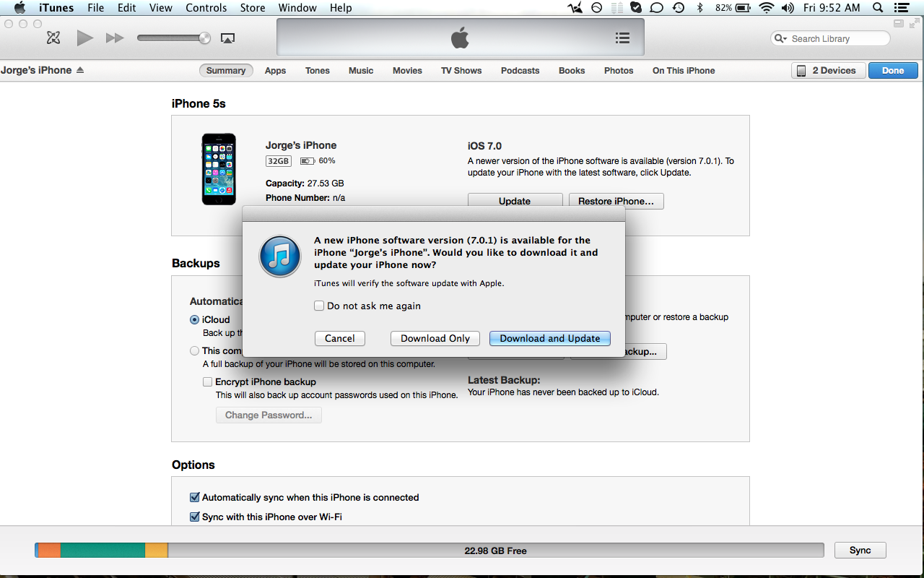Click the iPhone 5s device image
This screenshot has height=578, width=924.
tap(219, 169)
